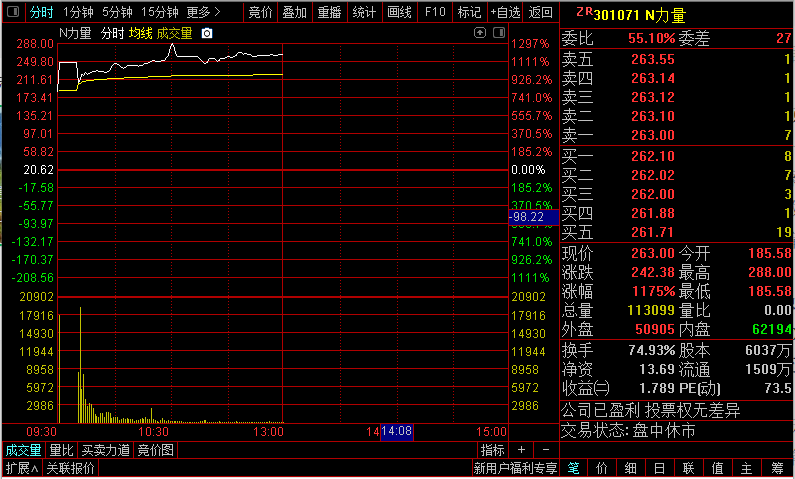The height and width of the screenshot is (479, 795).
Task: Click the plus button next to 指标
Action: 521,450
